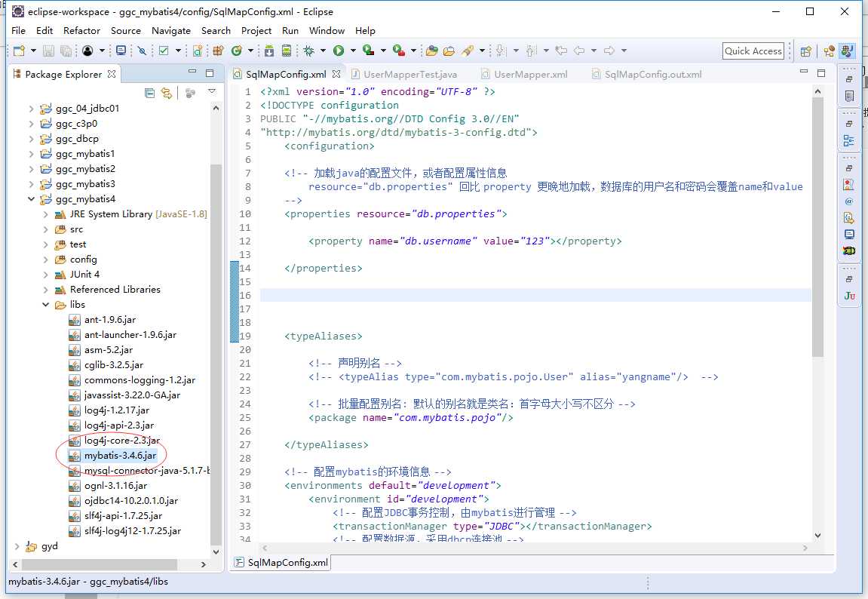Open the Refactor menu
Viewport: 868px width, 599px height.
point(82,30)
